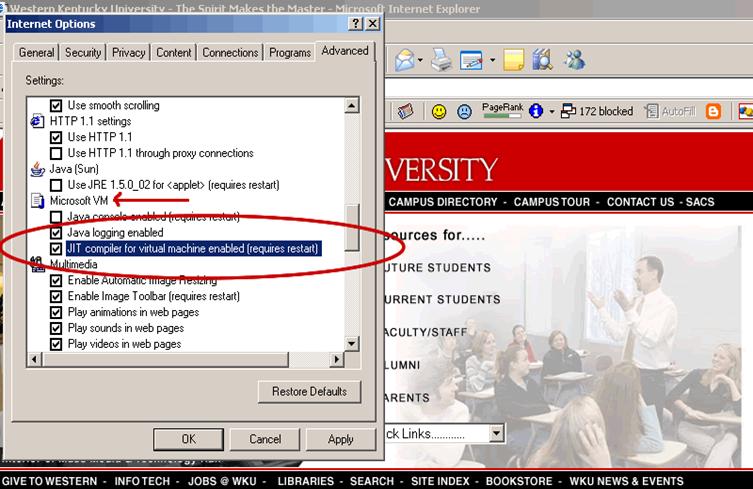
Task: Uncheck Enable Image Toolbar checkbox
Action: 56,296
